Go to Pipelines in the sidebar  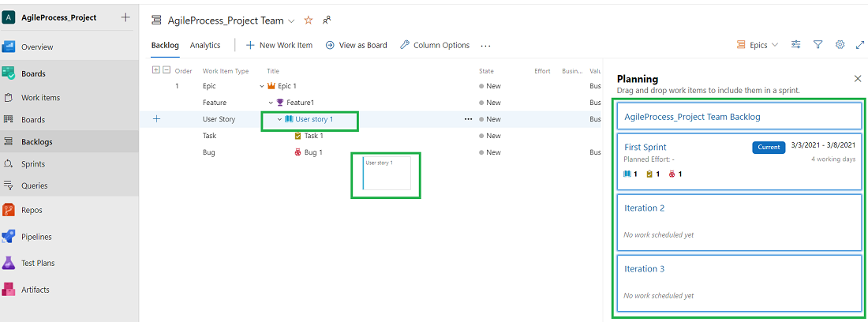[x=36, y=237]
